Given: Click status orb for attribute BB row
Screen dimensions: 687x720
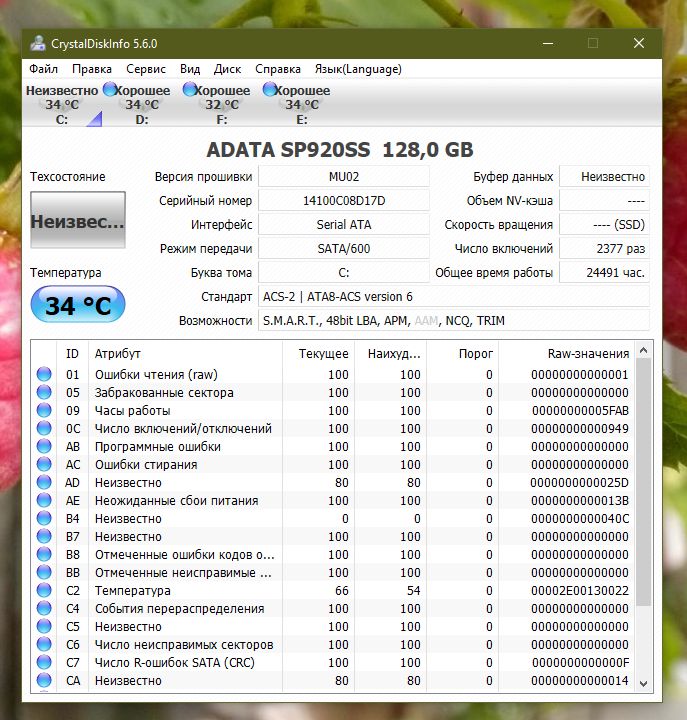Looking at the screenshot, I should coord(44,572).
